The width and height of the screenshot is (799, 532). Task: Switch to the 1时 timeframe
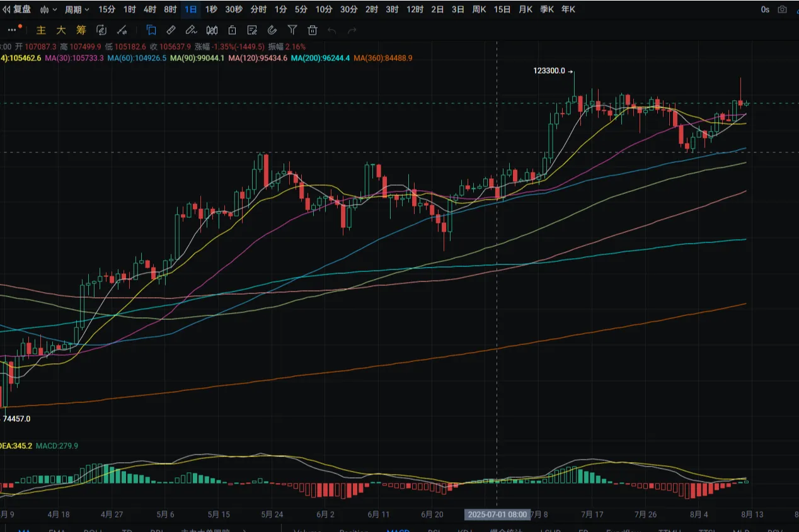(129, 9)
